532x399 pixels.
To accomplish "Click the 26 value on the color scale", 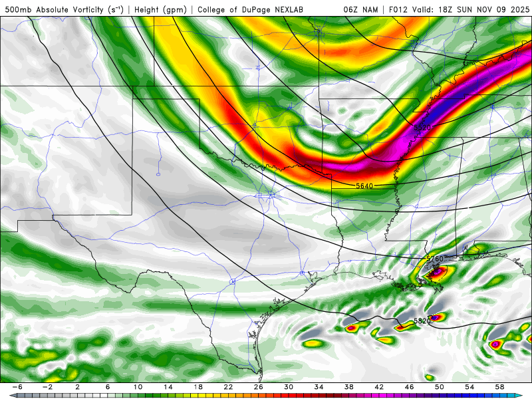I will click(x=259, y=387).
